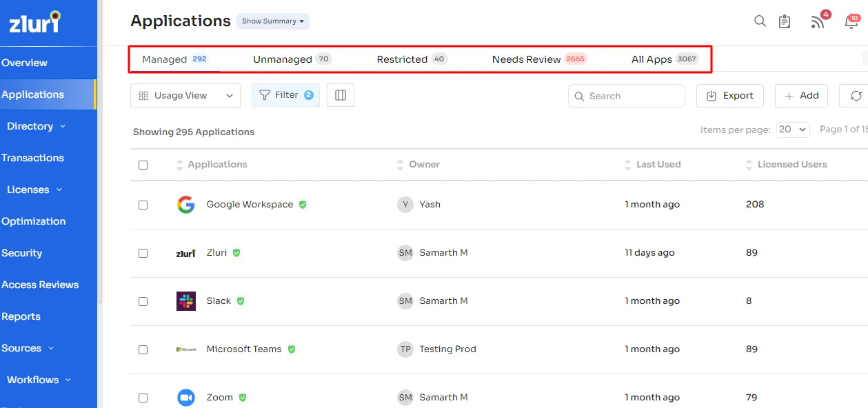Switch to the Managed tab
This screenshot has width=868, height=408.
[174, 59]
